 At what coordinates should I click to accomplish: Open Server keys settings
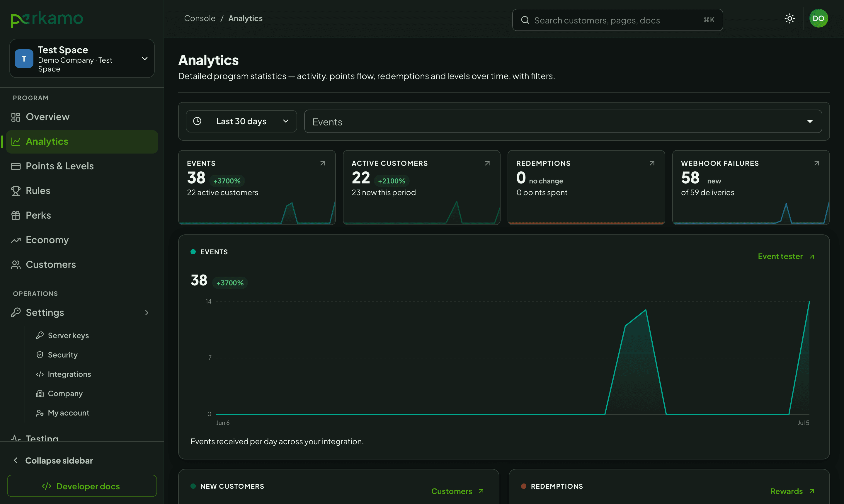point(68,336)
